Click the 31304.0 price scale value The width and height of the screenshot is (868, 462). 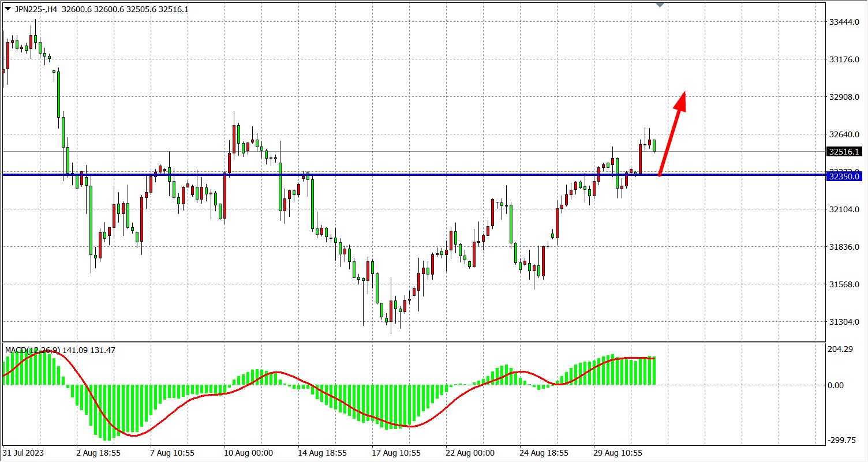point(844,322)
